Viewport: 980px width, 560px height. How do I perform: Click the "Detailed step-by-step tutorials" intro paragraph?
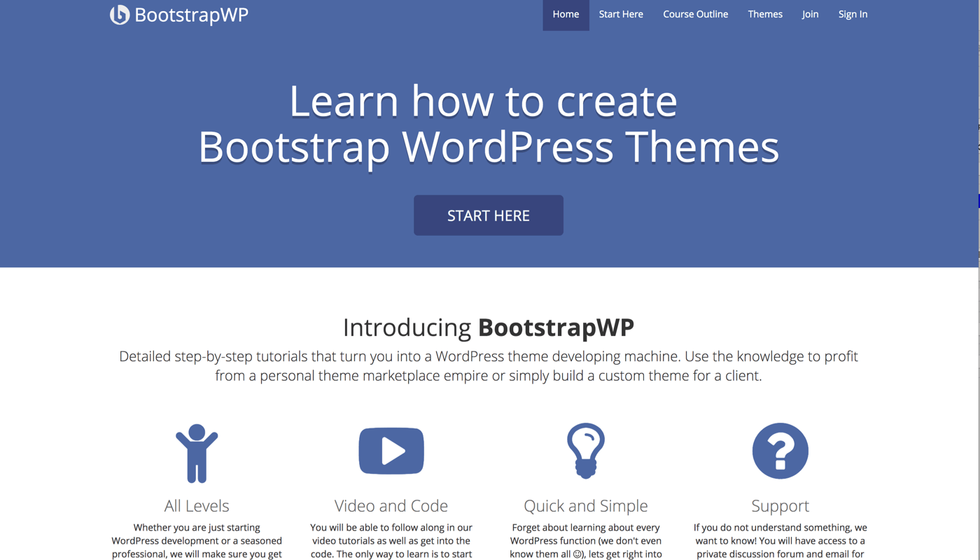[489, 366]
